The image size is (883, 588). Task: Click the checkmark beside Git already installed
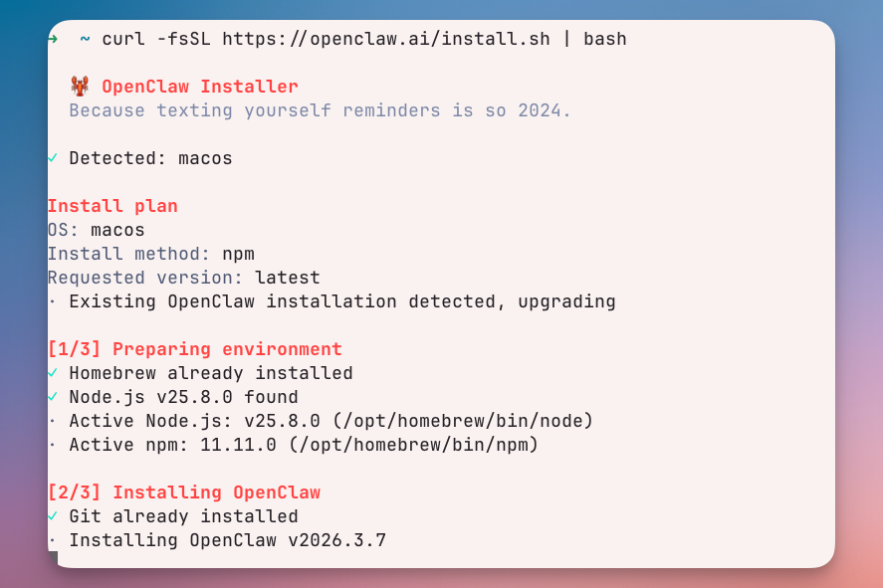pyautogui.click(x=53, y=516)
